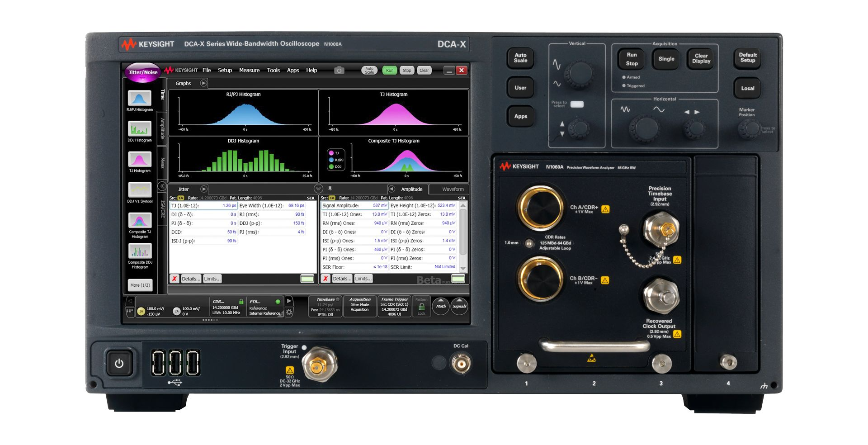This screenshot has width=868, height=445.
Task: Open the Signals round button
Action: click(x=459, y=306)
